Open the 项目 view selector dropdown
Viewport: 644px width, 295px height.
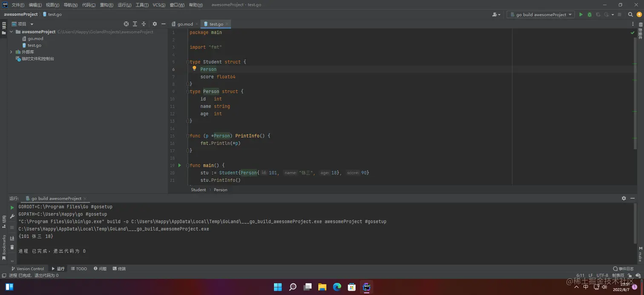coord(23,24)
